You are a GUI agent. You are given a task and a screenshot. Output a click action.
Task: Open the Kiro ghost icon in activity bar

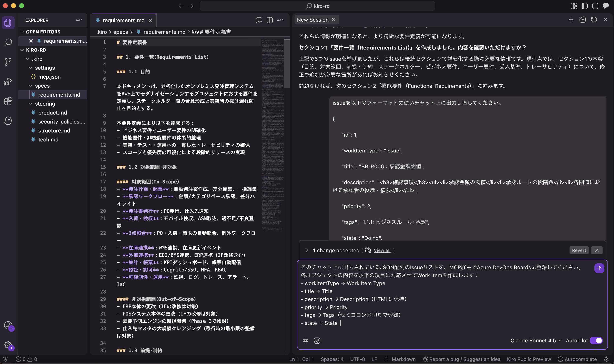coord(8,121)
